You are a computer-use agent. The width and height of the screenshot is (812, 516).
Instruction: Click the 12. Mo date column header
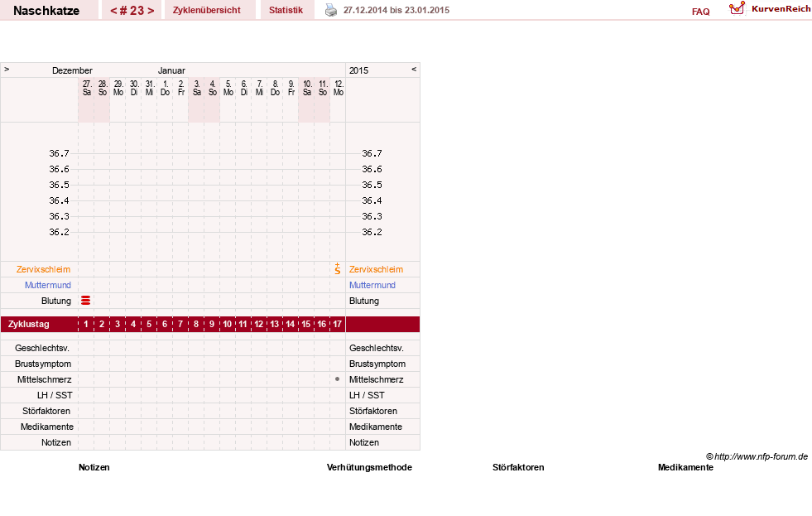coord(339,88)
